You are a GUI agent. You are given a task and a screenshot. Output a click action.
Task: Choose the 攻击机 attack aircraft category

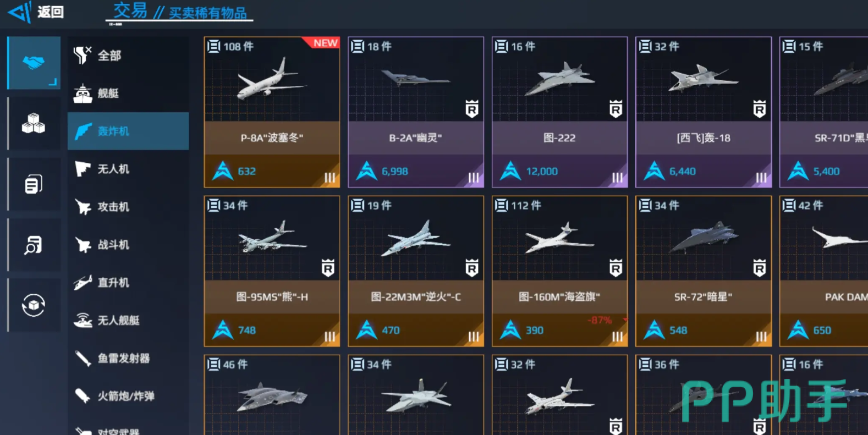[x=128, y=207]
